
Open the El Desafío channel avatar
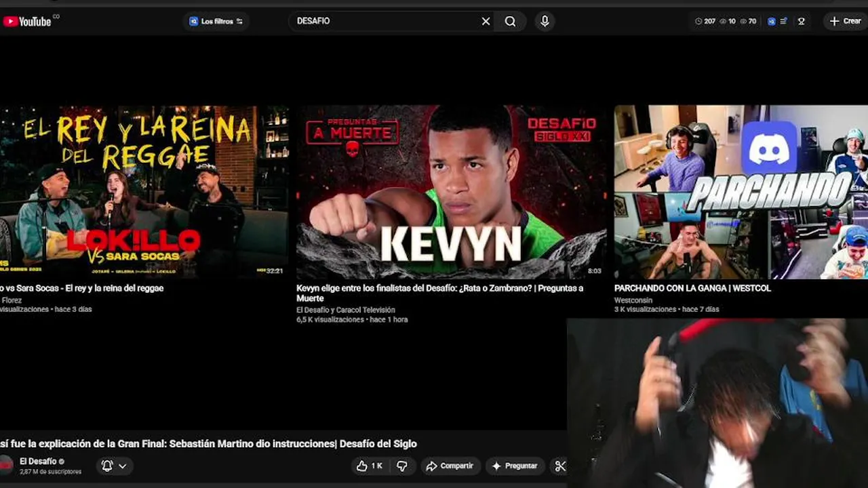coord(5,465)
